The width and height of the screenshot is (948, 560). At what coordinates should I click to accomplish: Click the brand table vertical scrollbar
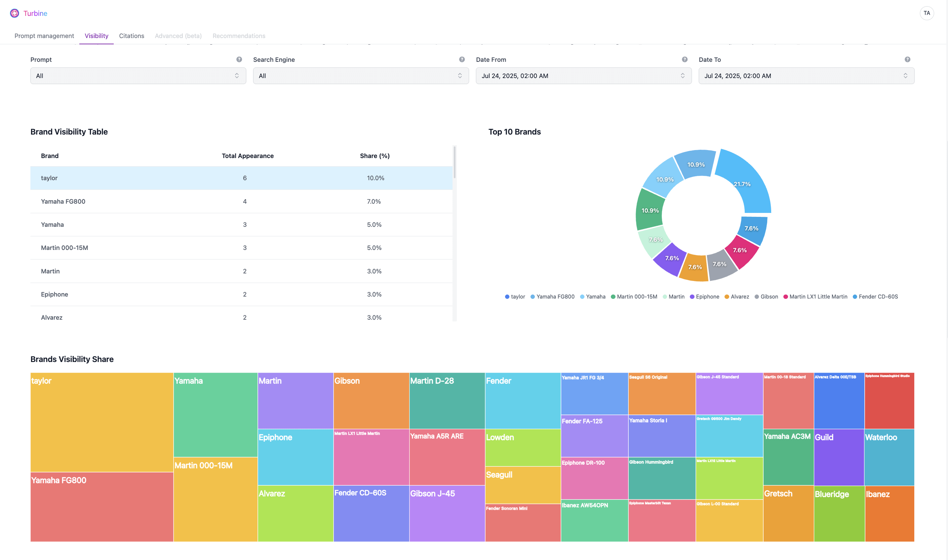point(454,162)
